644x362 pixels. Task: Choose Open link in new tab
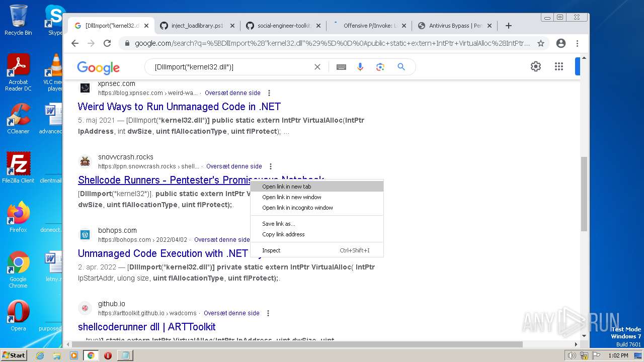tap(317, 187)
